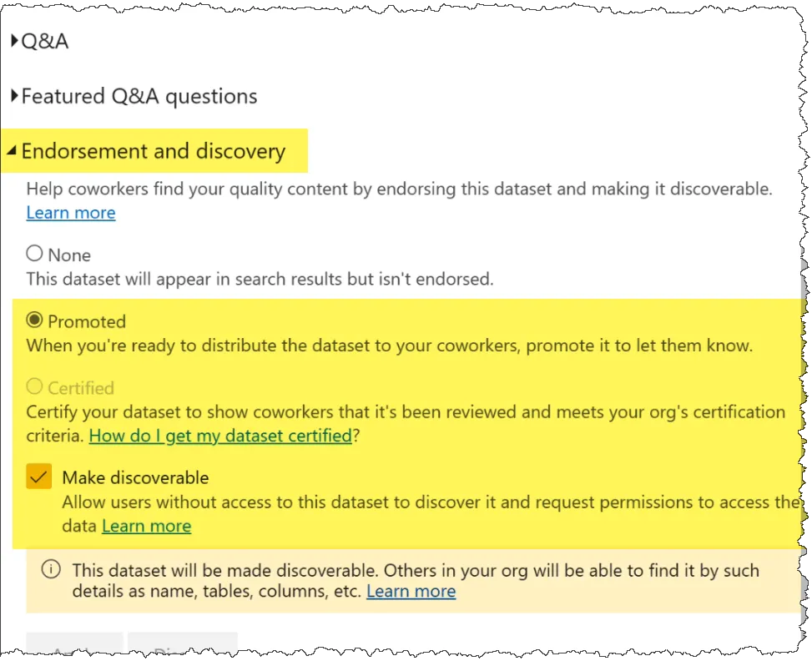Click the Make discoverable label text
Viewport: 812px width, 661px height.
[x=135, y=477]
